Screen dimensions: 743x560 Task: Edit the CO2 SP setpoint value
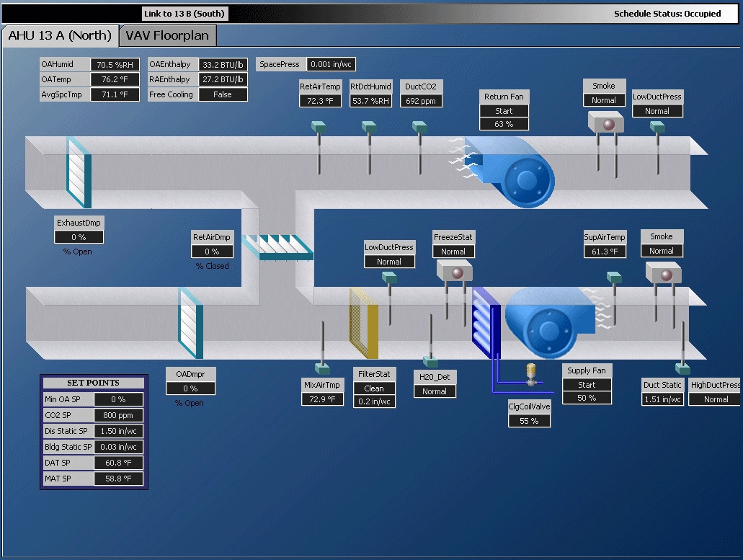click(x=119, y=415)
